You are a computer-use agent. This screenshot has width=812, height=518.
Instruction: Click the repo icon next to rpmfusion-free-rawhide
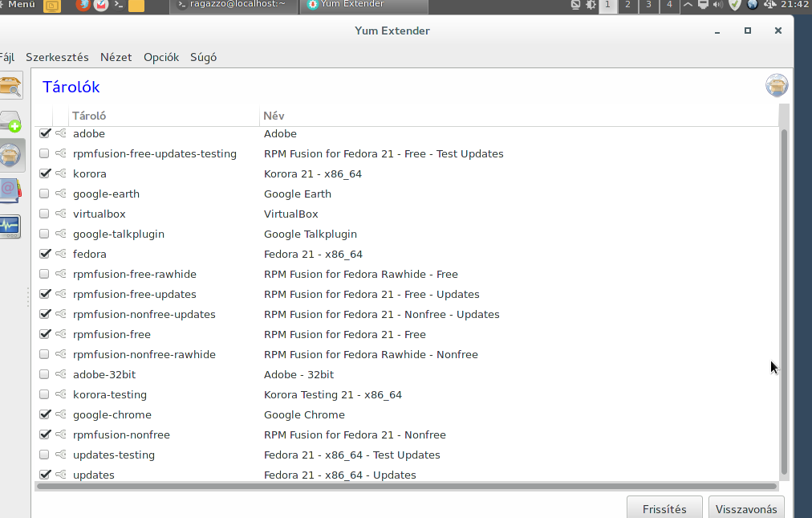tap(61, 274)
